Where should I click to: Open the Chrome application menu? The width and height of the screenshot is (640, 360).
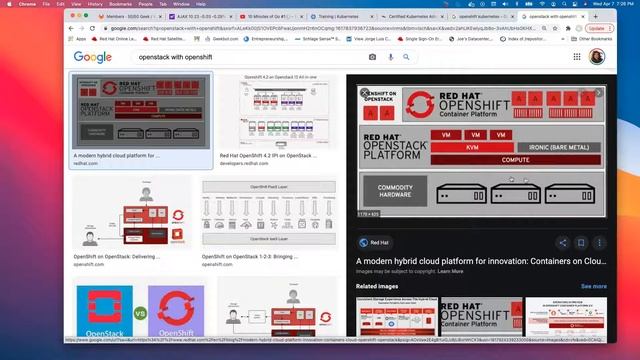click(x=27, y=4)
